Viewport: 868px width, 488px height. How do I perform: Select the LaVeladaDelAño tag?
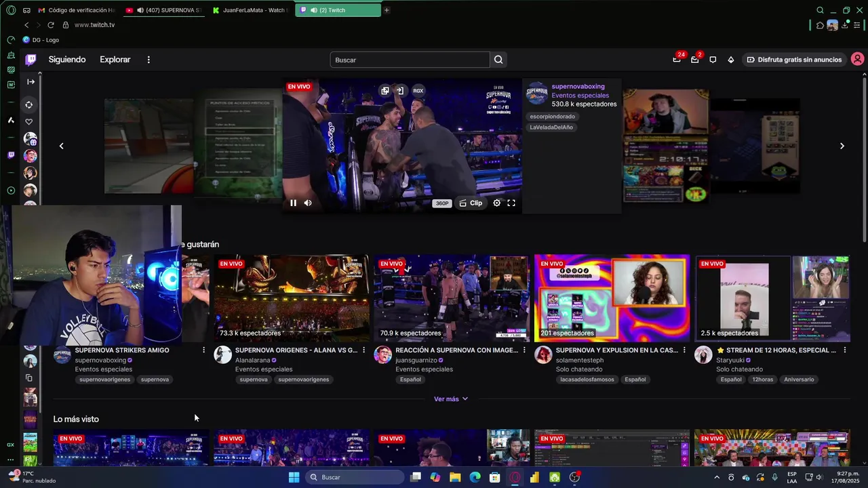(x=551, y=127)
